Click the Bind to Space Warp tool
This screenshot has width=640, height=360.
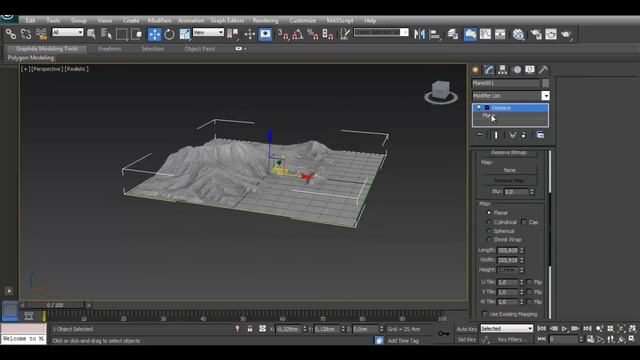41,34
